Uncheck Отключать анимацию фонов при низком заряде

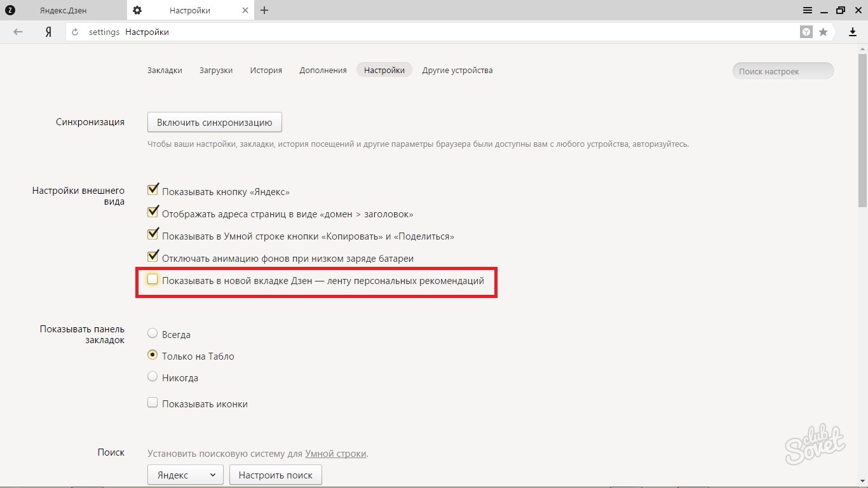(x=153, y=256)
